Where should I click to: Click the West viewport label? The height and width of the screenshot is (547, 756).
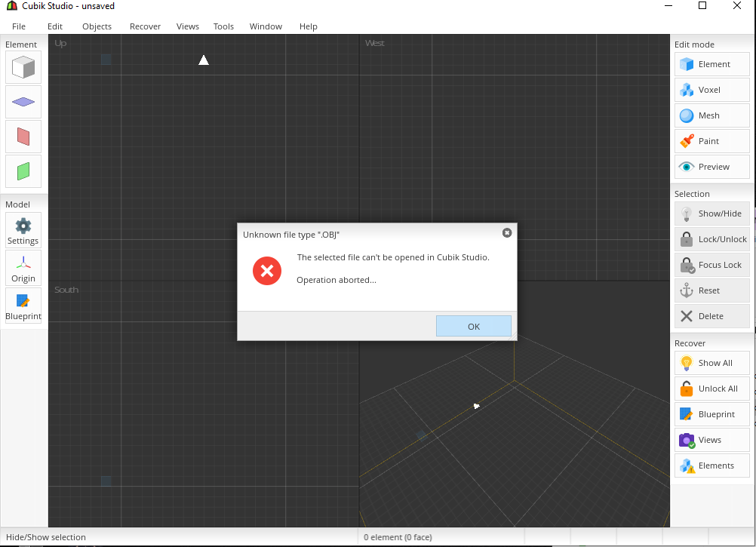tap(375, 43)
